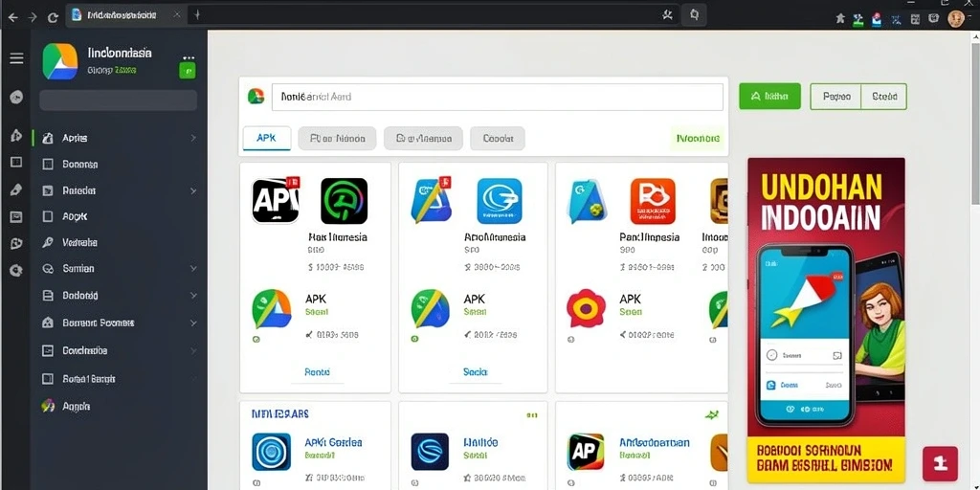Open the Vateaba item in the sidebar
The width and height of the screenshot is (980, 490).
pyautogui.click(x=80, y=242)
